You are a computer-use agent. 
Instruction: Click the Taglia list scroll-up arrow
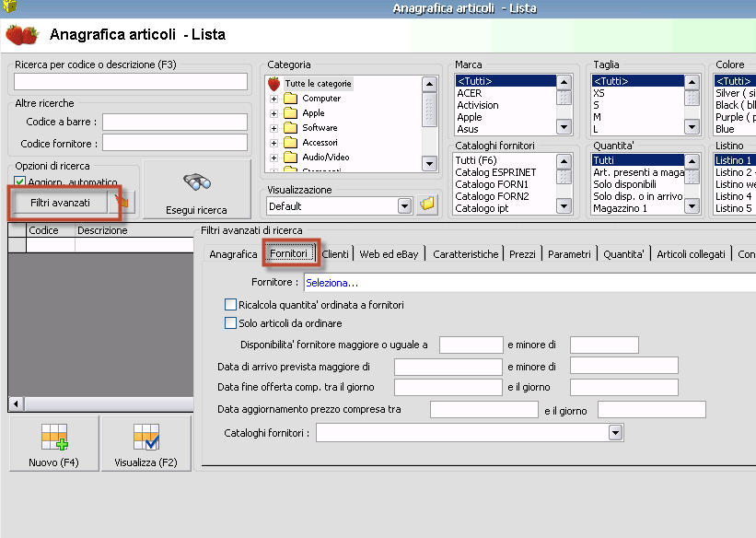click(x=692, y=82)
